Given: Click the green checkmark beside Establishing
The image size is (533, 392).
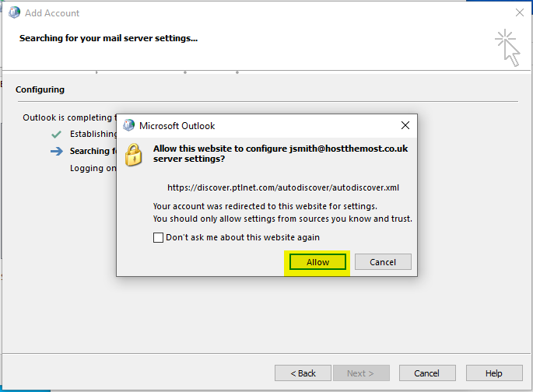Looking at the screenshot, I should (56, 134).
